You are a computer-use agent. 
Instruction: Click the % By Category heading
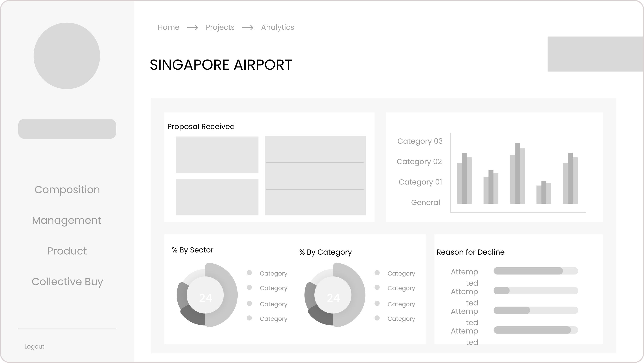point(325,252)
